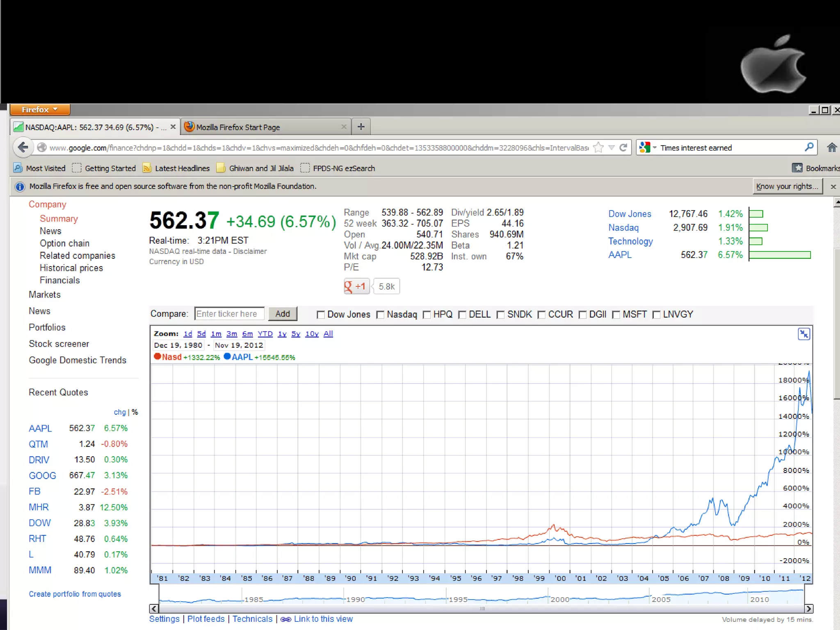Screen dimensions: 840x630
Task: Click the Enter ticker here field
Action: tap(229, 314)
